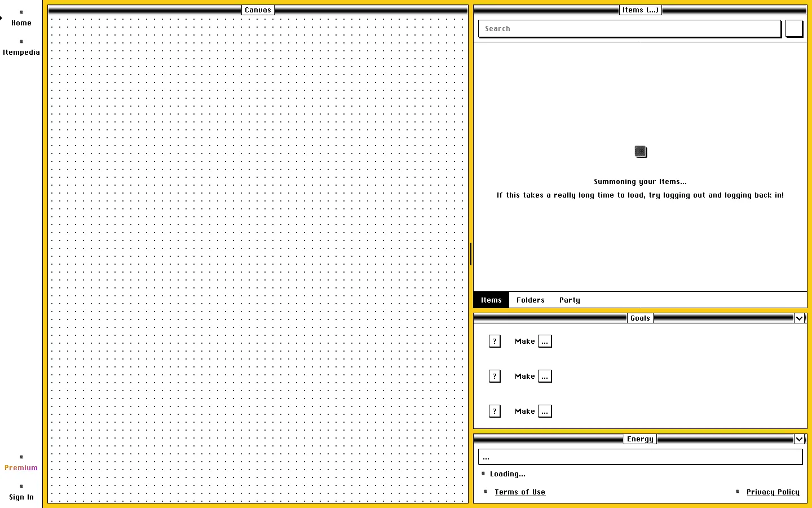Open the Terms of Use link
The height and width of the screenshot is (508, 812).
(520, 492)
